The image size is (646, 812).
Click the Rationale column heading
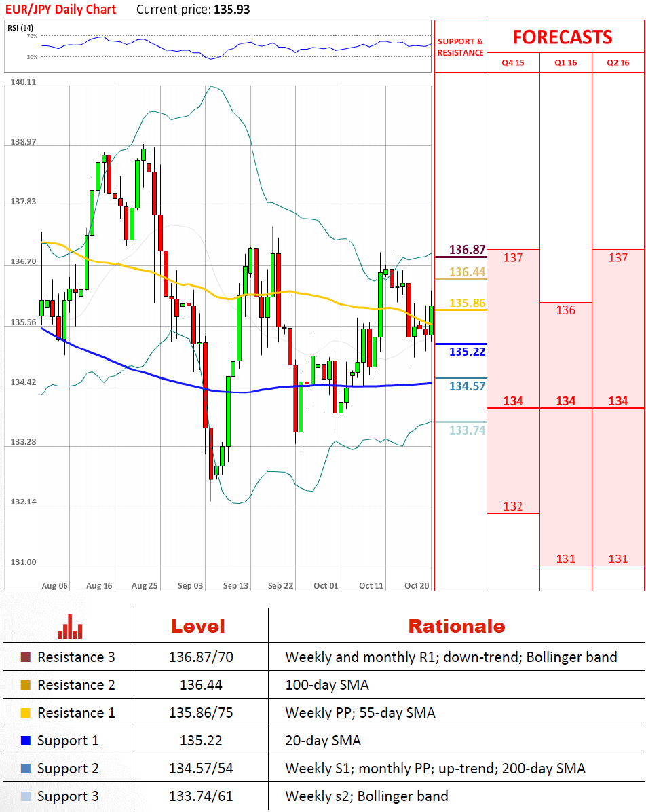457,626
